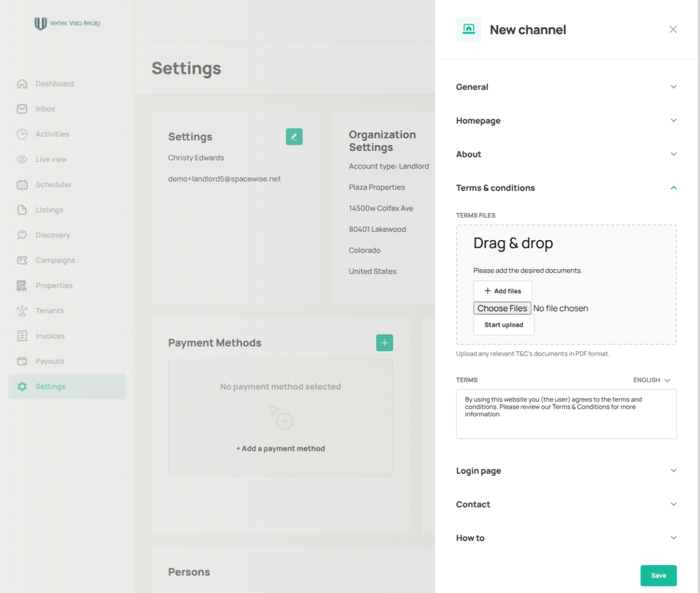The height and width of the screenshot is (593, 700).
Task: Click the Login page section label
Action: click(479, 470)
